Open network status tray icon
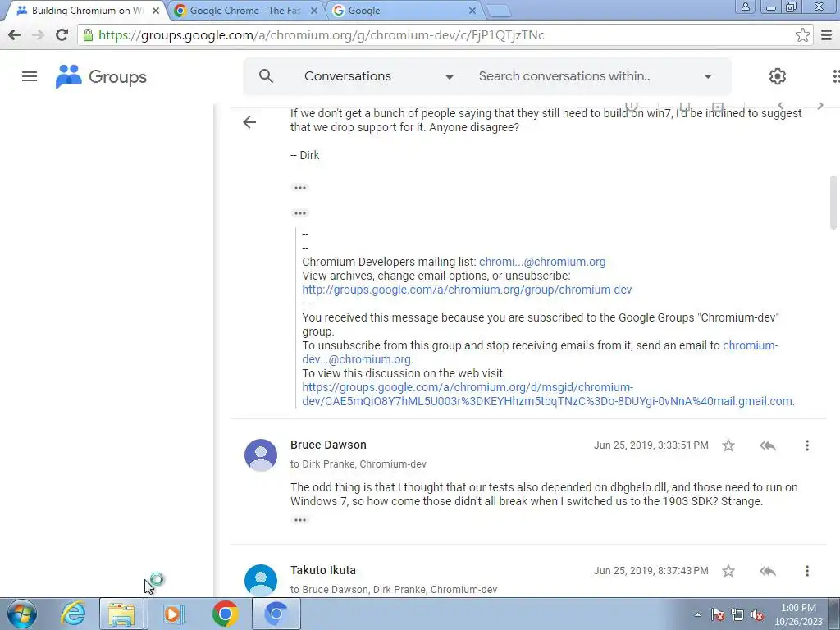This screenshot has width=840, height=630. coord(737,614)
